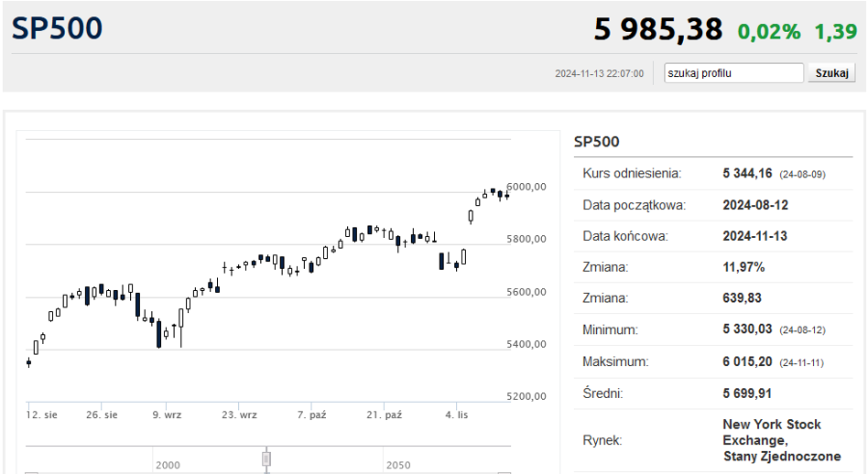Click the Maksimum date (24-11-11)
868x474 pixels.
click(x=801, y=363)
